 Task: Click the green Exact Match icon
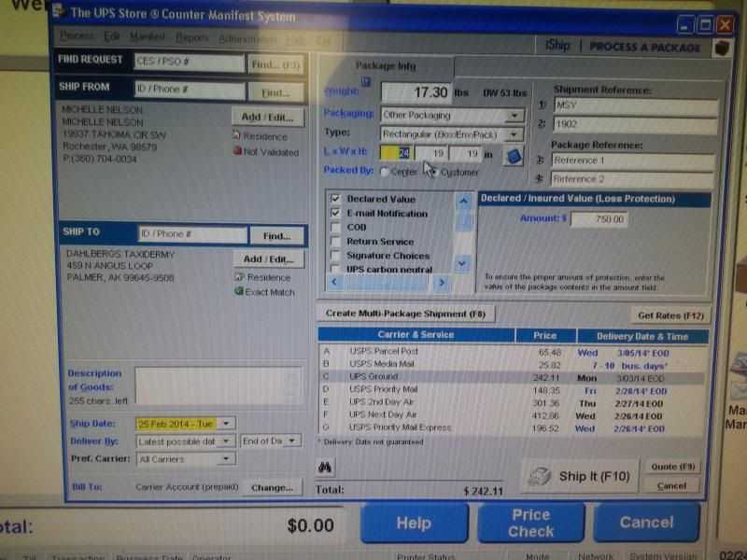(239, 292)
